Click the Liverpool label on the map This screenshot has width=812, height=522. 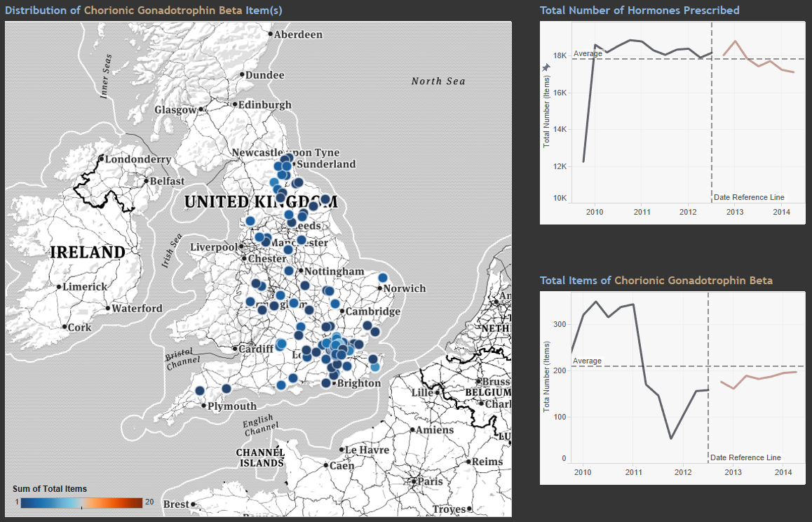click(214, 247)
